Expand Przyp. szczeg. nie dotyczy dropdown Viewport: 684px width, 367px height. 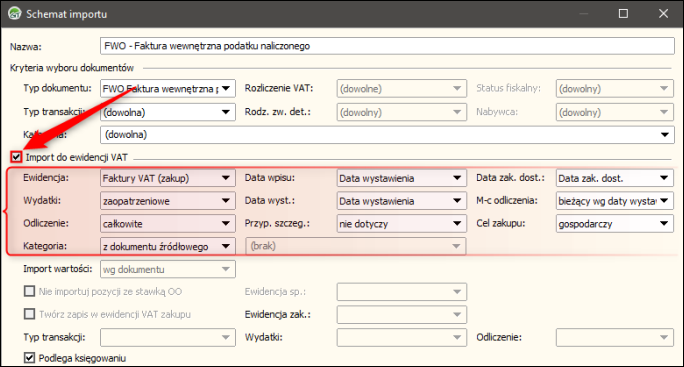pos(402,223)
